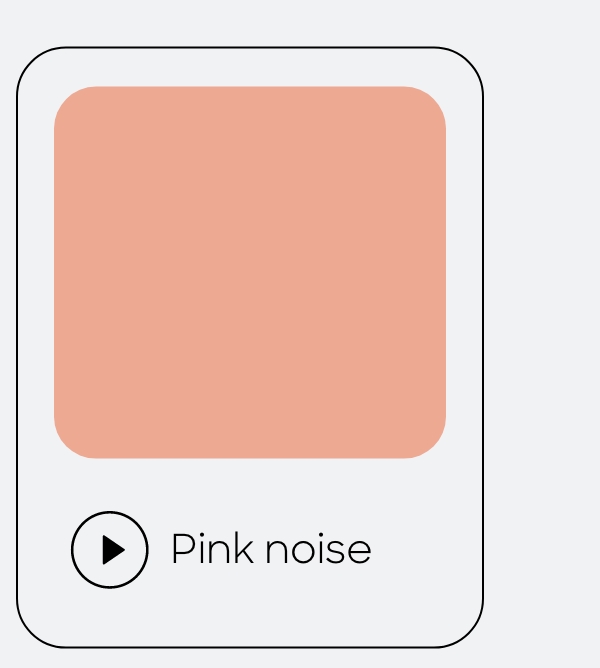Click the word "Pink" in the card title

212,549
